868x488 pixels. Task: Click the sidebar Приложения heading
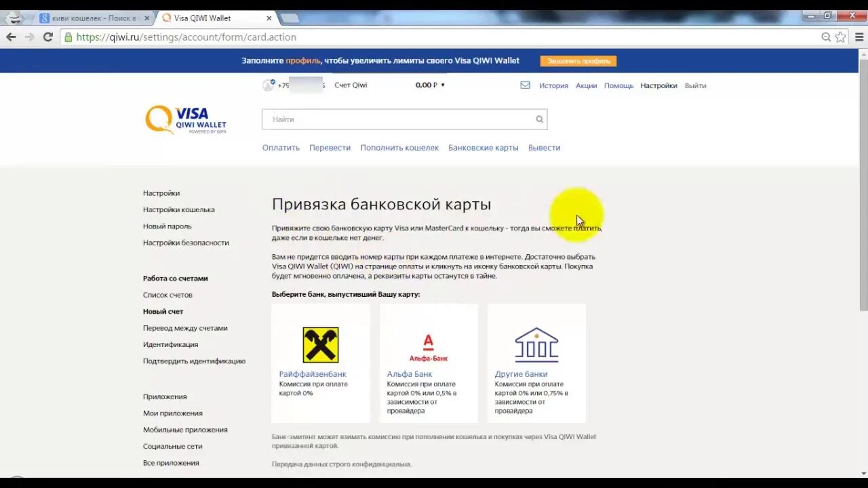point(165,396)
